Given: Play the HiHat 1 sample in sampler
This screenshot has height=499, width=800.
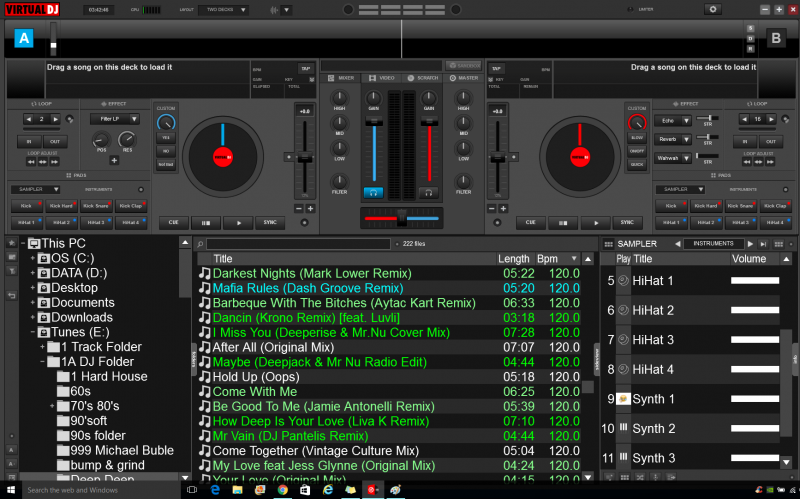Looking at the screenshot, I should [624, 281].
